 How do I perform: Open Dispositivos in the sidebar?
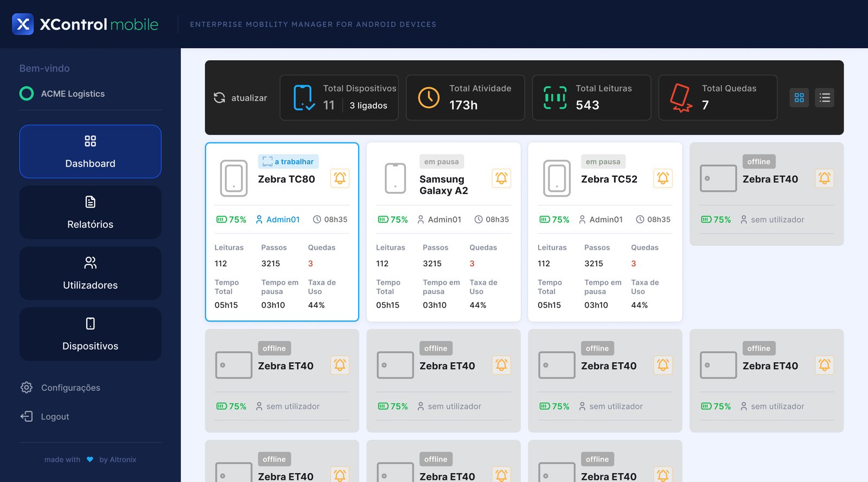click(90, 334)
